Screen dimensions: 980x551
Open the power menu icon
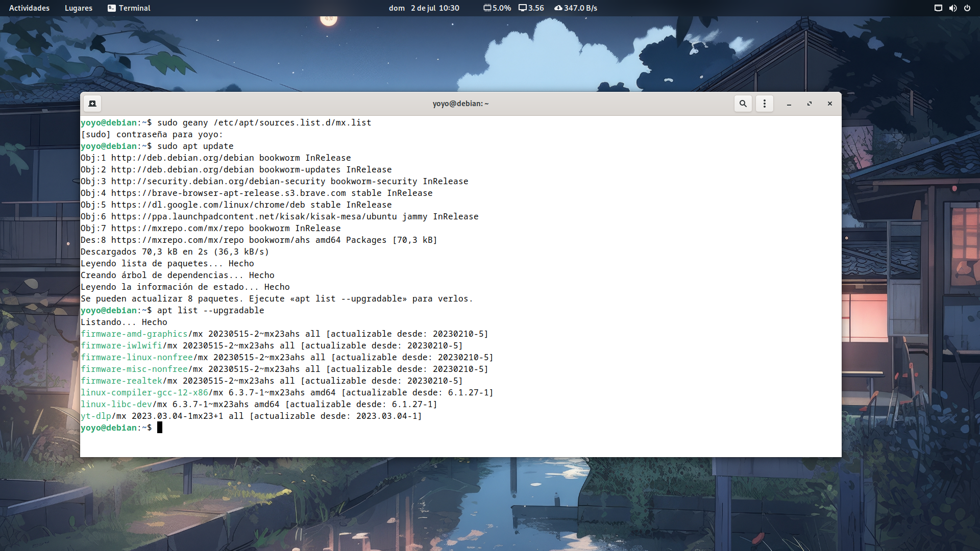pyautogui.click(x=967, y=8)
